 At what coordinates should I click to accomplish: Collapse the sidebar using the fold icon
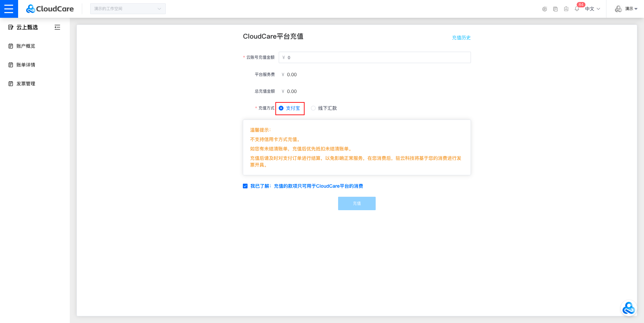(x=57, y=27)
